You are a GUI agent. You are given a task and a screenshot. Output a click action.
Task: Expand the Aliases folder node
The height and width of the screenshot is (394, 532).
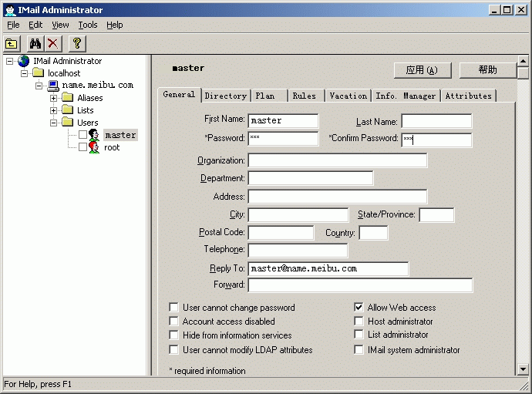coord(54,98)
